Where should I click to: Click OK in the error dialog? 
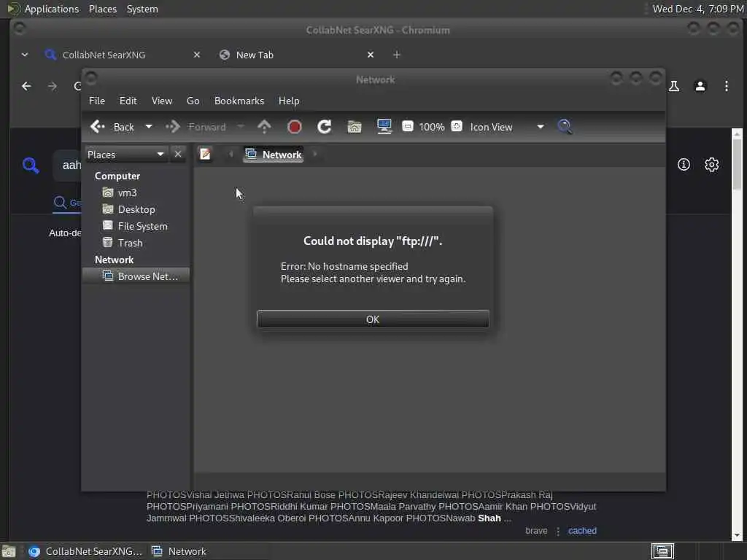[x=373, y=319]
